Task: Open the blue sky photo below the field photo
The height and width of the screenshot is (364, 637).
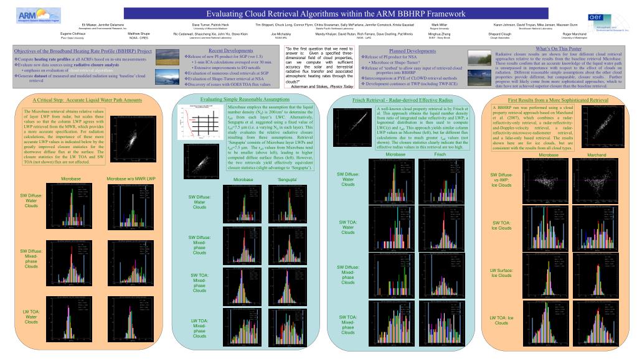Action: click(x=168, y=77)
